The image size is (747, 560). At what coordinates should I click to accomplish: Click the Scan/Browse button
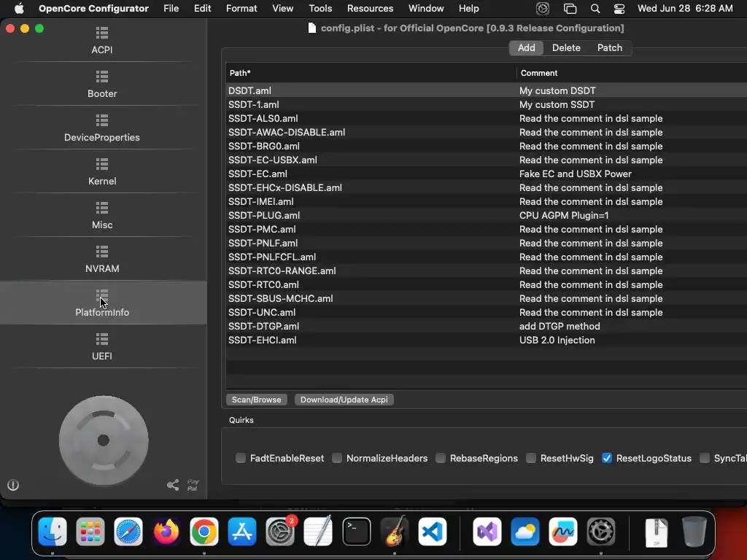click(256, 400)
